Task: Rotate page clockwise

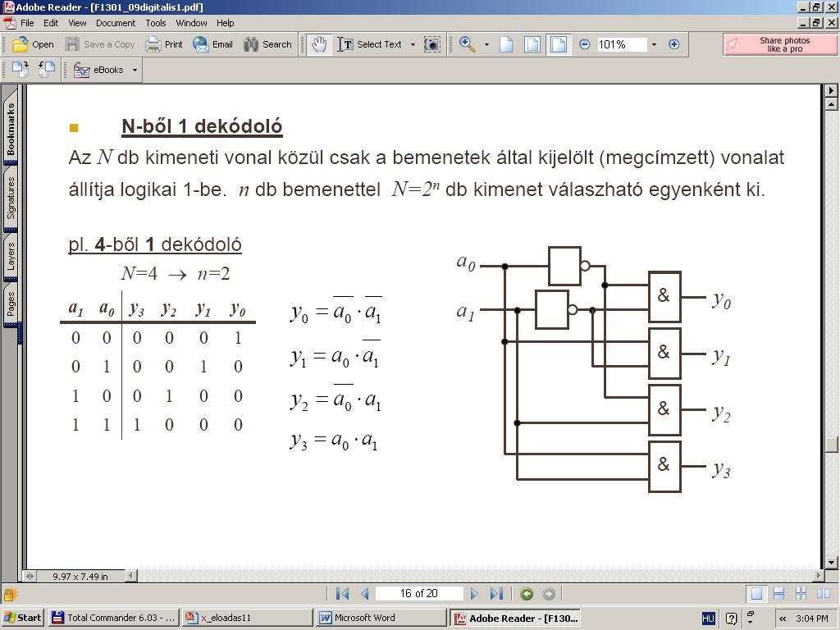Action: [21, 70]
